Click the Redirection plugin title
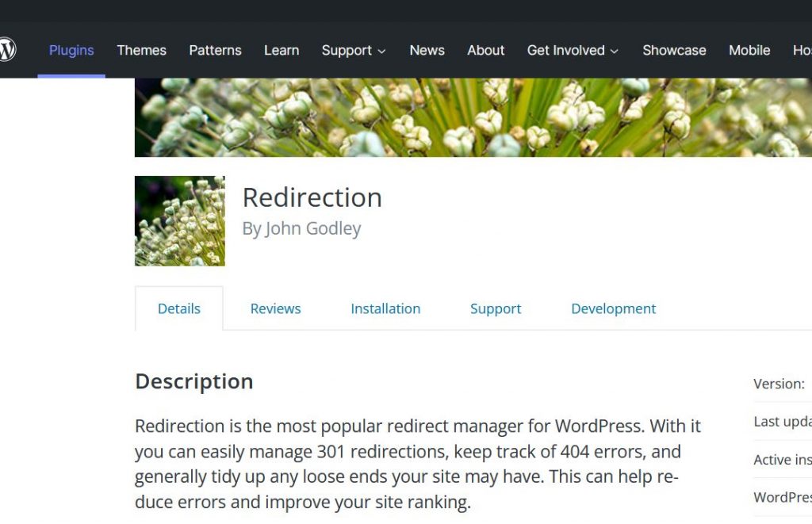The image size is (812, 524). [312, 197]
